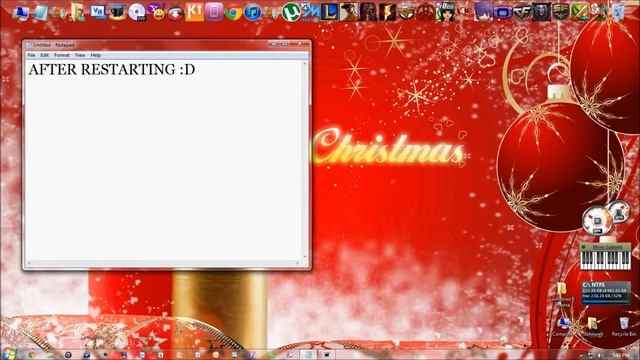Select the Notepad taskbar button
Viewport: 640px width, 360px height.
coord(309,355)
